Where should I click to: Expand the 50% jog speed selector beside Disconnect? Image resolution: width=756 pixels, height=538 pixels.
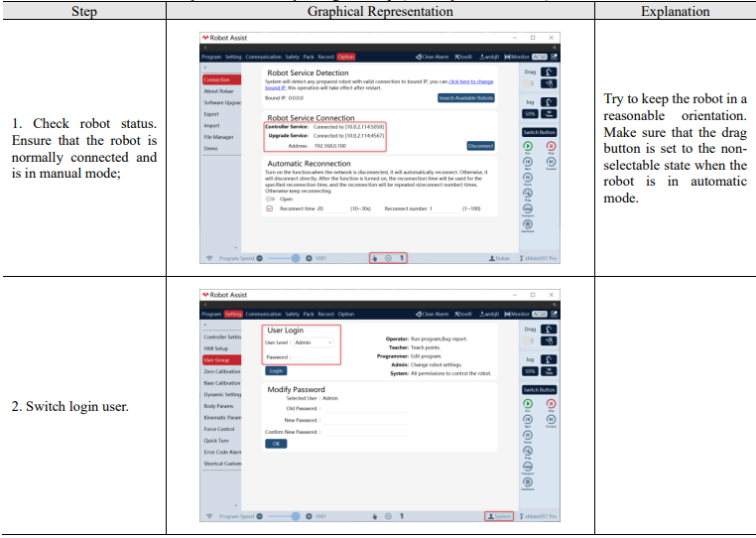pos(530,114)
